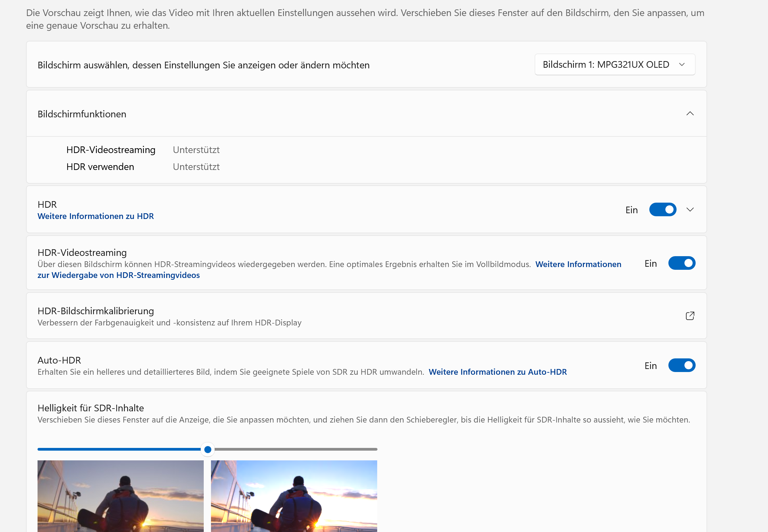This screenshot has height=532, width=768.
Task: Click the Helligkeit für SDR-Inhalte heading
Action: pyautogui.click(x=91, y=408)
